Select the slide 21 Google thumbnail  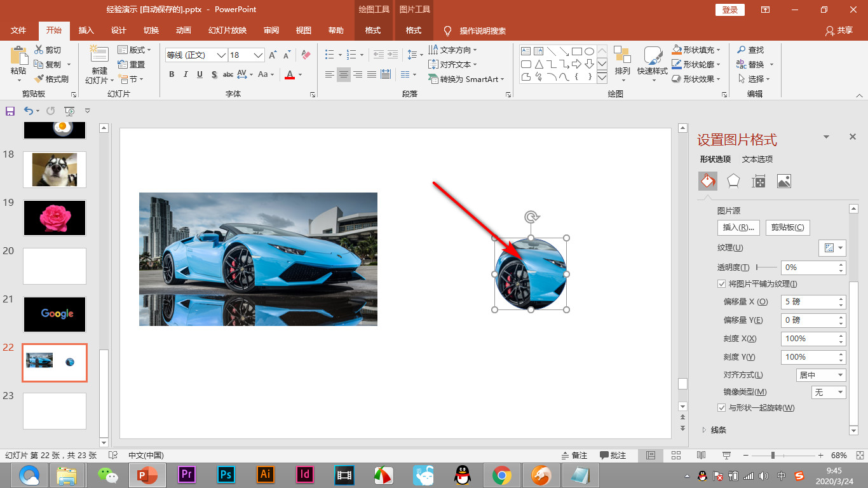pos(55,313)
